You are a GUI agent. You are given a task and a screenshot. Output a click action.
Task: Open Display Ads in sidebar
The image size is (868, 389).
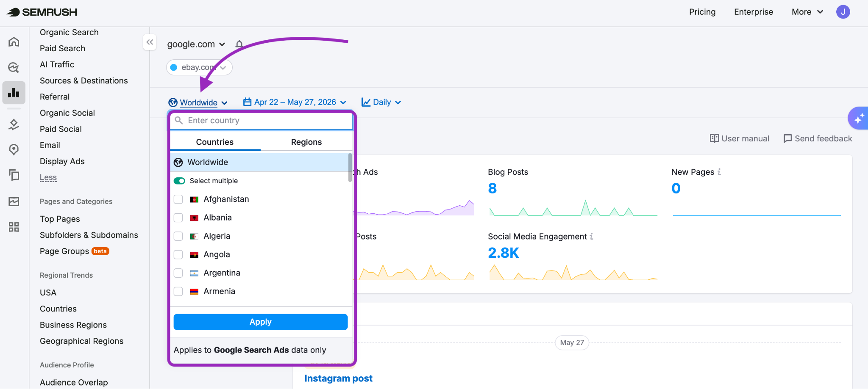(x=62, y=161)
